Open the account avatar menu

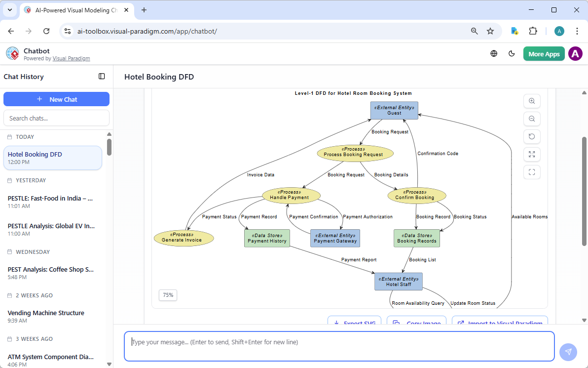(x=575, y=53)
